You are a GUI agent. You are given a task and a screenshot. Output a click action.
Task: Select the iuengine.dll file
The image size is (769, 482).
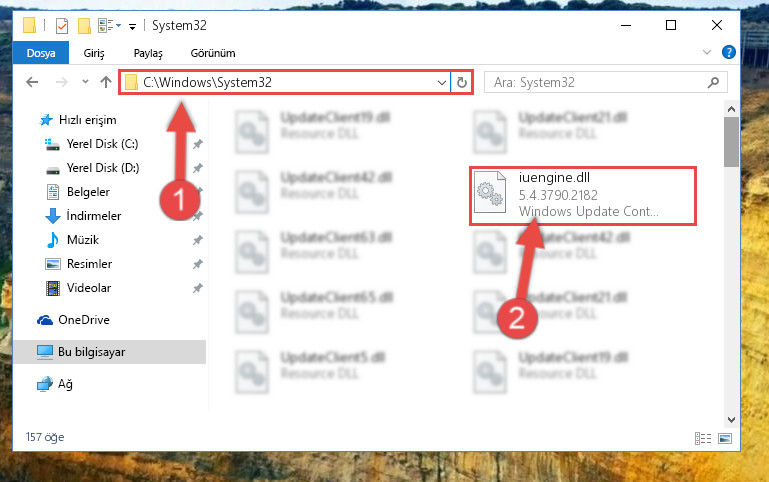[x=583, y=196]
